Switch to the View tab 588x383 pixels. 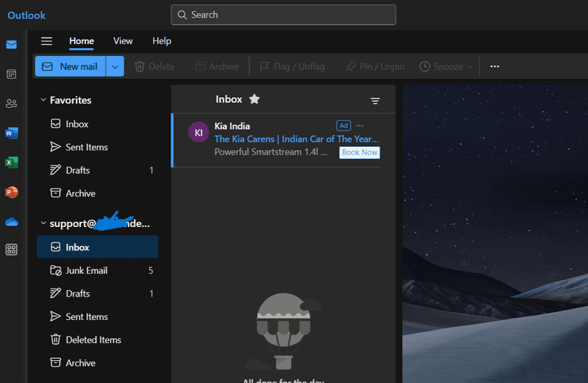coord(123,41)
